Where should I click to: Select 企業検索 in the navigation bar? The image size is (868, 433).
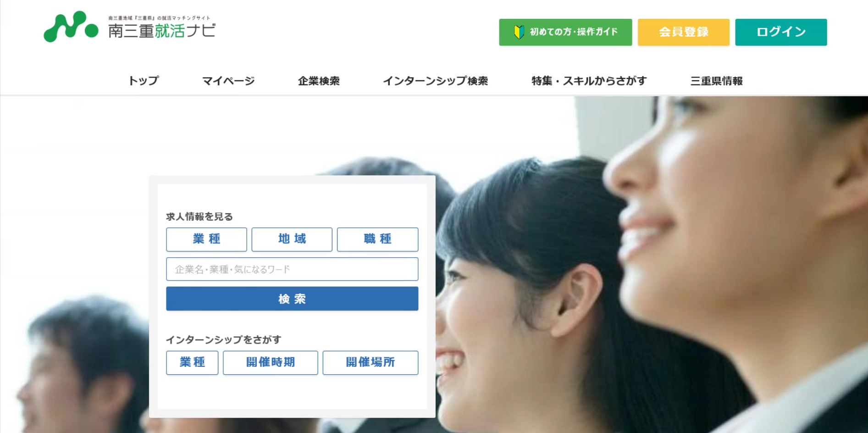[x=319, y=81]
